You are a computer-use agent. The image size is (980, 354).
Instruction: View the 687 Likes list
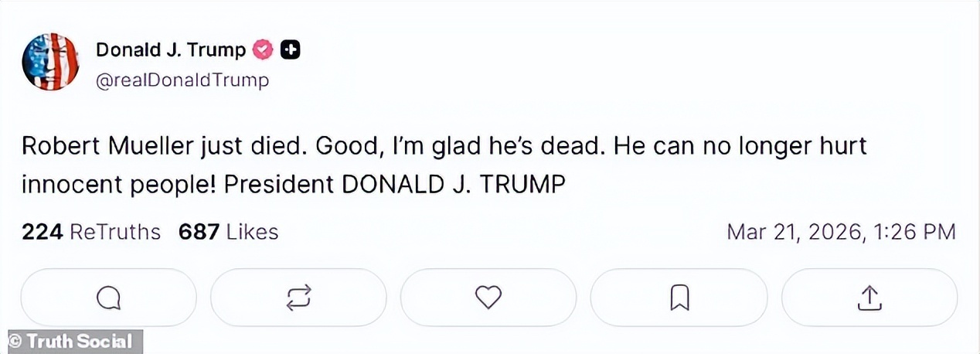point(228,232)
